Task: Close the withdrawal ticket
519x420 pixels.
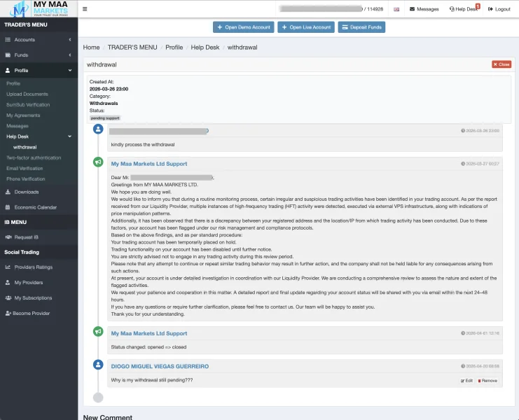Action: (x=501, y=64)
